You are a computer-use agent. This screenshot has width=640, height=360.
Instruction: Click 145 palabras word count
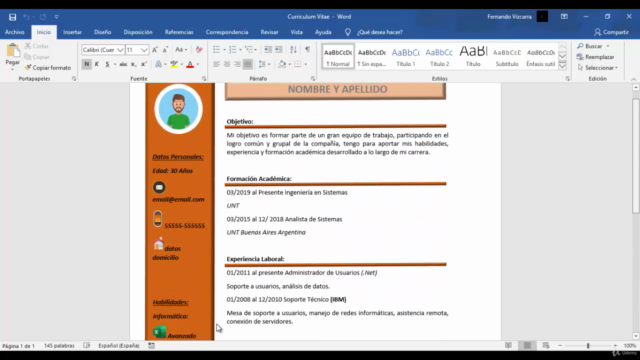[x=59, y=346]
